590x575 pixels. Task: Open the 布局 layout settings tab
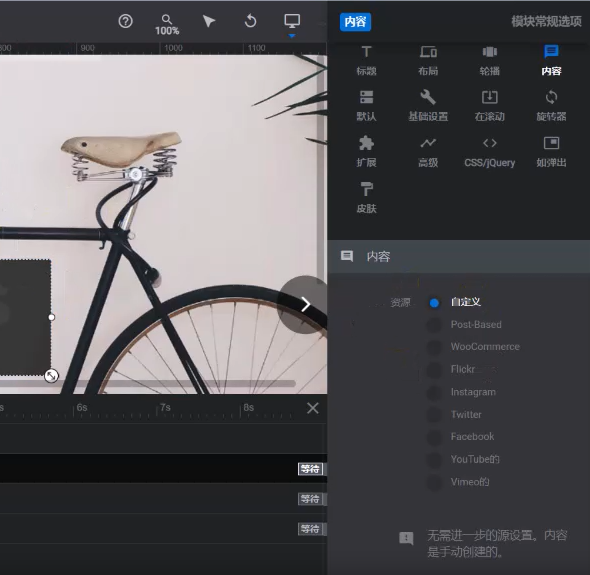[428, 61]
